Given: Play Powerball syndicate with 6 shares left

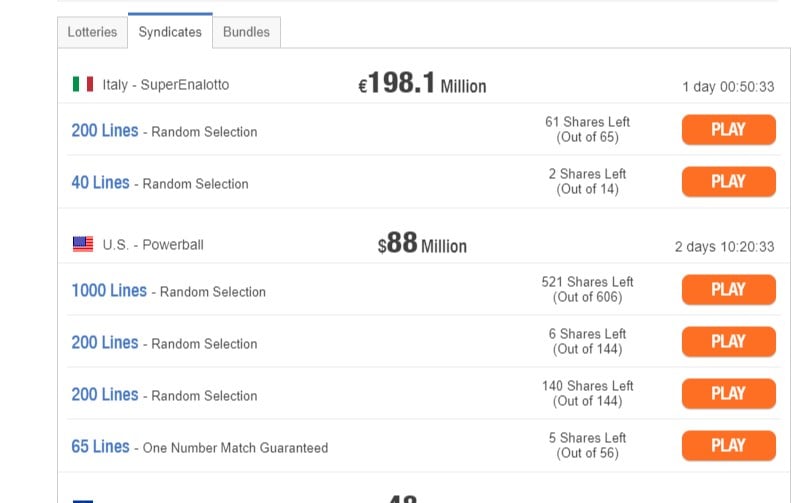Looking at the screenshot, I should [x=728, y=341].
